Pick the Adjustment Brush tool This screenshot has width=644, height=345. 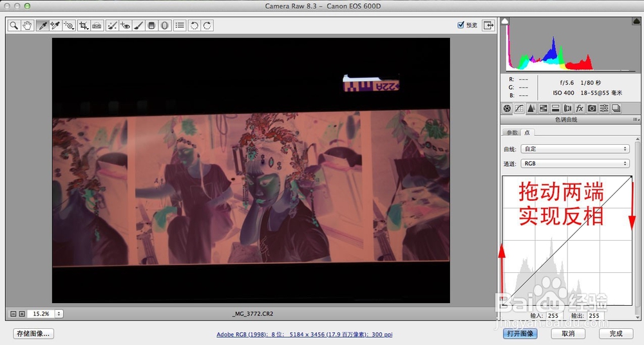138,26
